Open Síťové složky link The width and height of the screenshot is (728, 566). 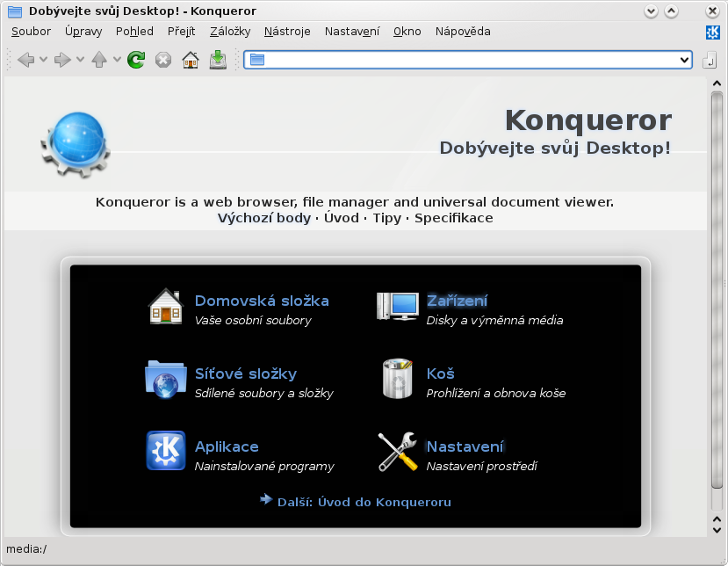pos(246,374)
